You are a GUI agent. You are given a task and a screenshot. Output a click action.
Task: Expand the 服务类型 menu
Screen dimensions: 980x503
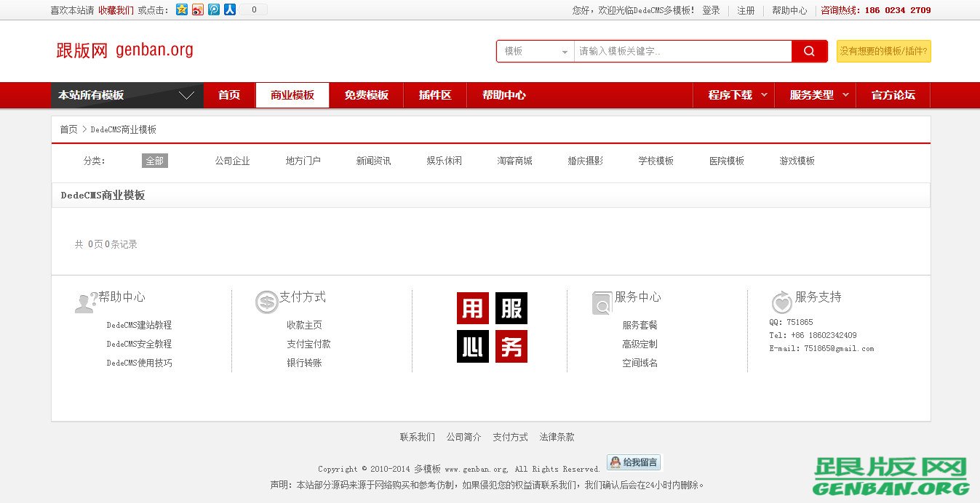pyautogui.click(x=815, y=94)
